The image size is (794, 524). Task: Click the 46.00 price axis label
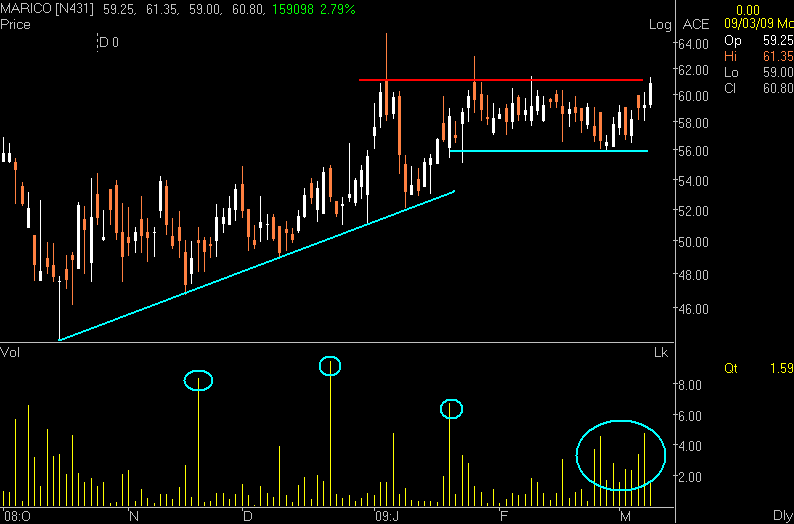pos(694,308)
